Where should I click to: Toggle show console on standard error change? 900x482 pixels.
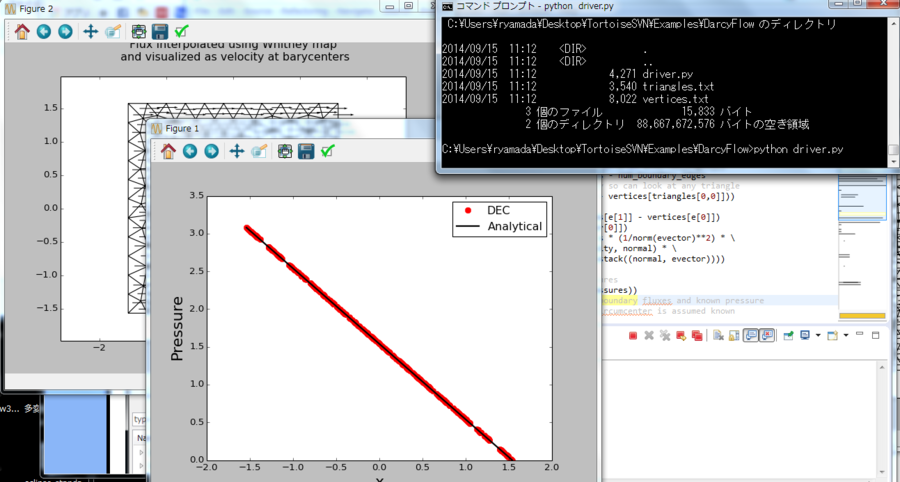tap(767, 336)
